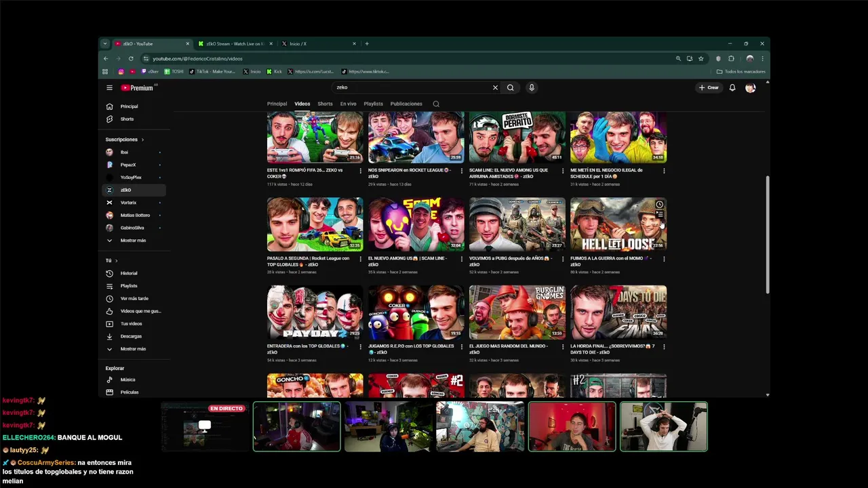
Task: Add HELL LET LOOSE video to queue
Action: click(659, 215)
